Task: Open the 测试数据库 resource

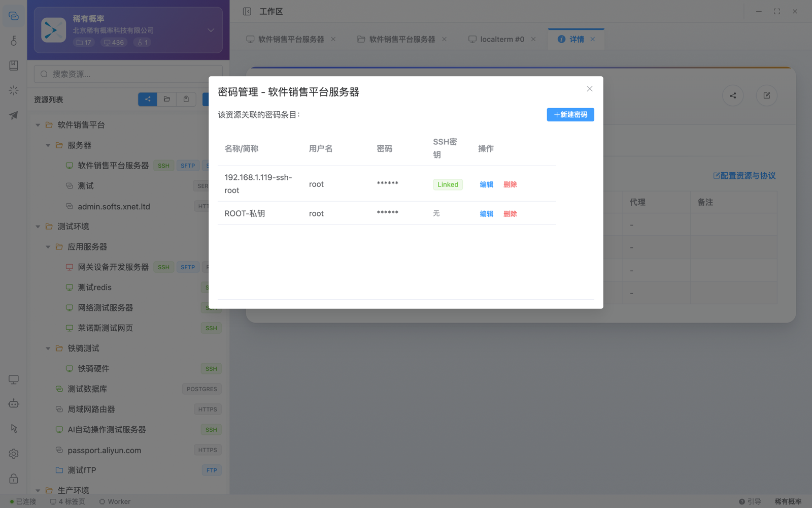Action: [87, 389]
